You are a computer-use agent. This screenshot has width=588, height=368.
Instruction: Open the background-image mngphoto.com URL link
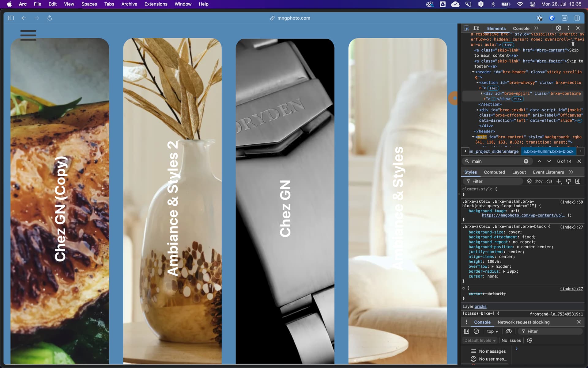(523, 215)
